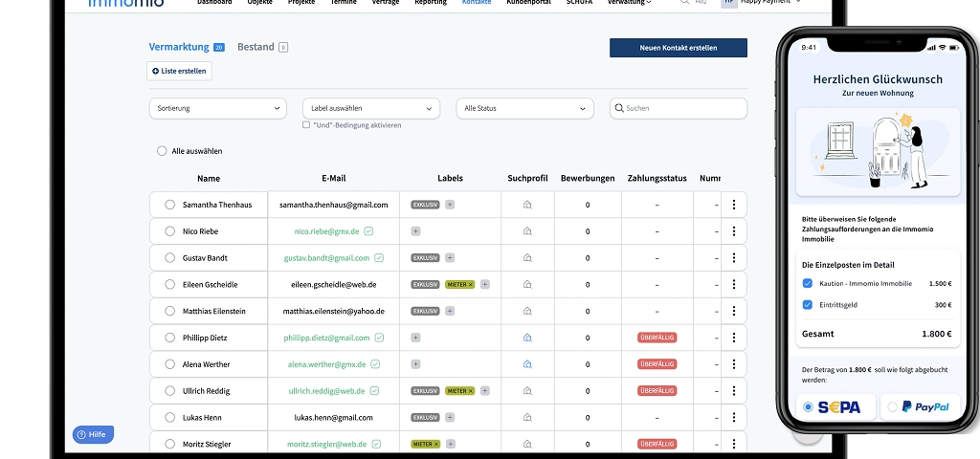Viewport: 980px width, 459px height.
Task: Expand the Label auswählen dropdown
Action: coord(371,109)
